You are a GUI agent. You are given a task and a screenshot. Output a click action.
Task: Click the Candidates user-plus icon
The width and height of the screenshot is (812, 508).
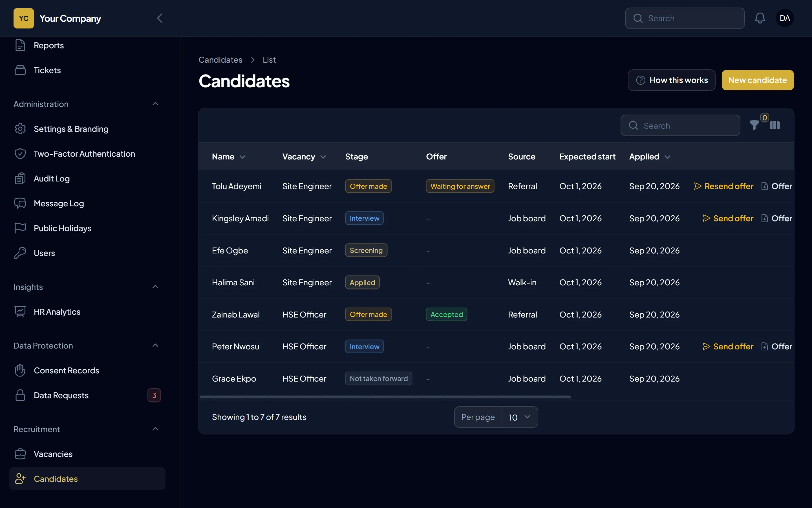coord(20,479)
